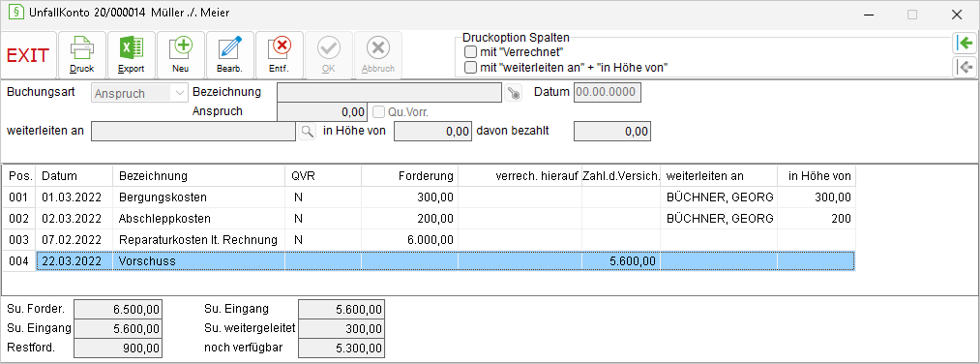This screenshot has width=980, height=364.
Task: Click date 01.03.2022 in the table
Action: pyautogui.click(x=74, y=197)
